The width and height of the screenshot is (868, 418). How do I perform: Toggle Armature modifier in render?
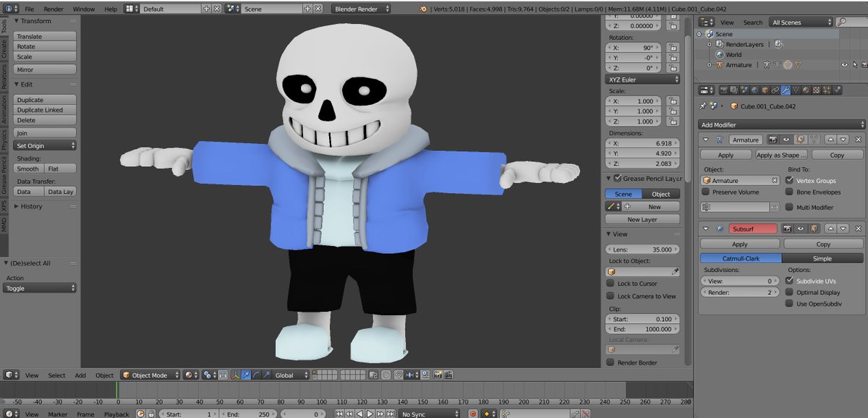[773, 140]
